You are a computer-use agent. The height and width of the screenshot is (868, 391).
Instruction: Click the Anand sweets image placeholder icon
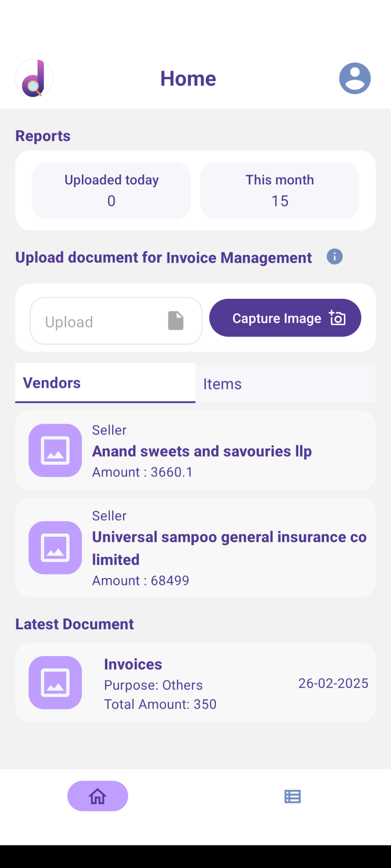coord(55,450)
